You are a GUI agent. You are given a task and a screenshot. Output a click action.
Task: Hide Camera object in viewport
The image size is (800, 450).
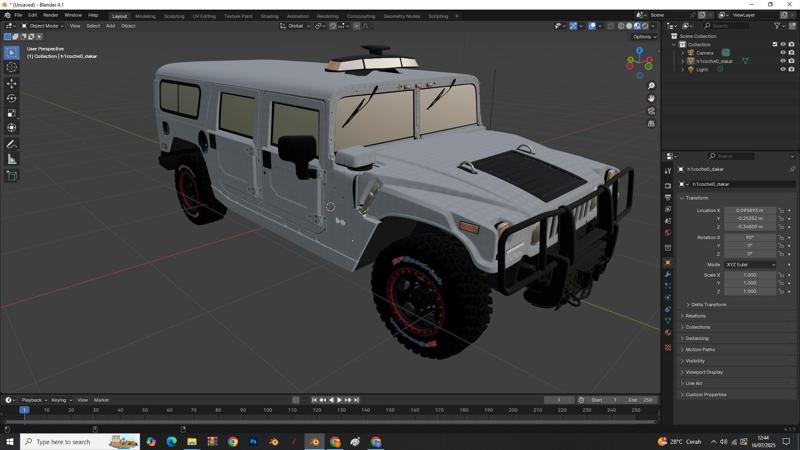783,53
